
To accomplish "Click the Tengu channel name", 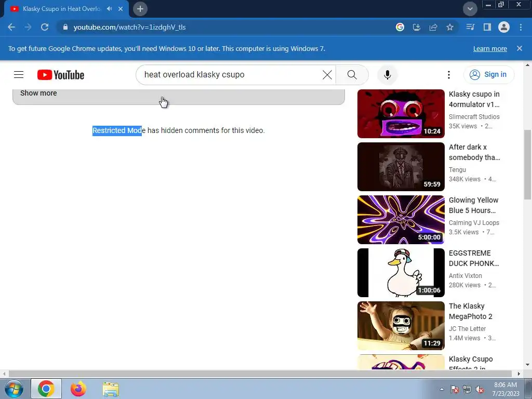I will [x=457, y=170].
